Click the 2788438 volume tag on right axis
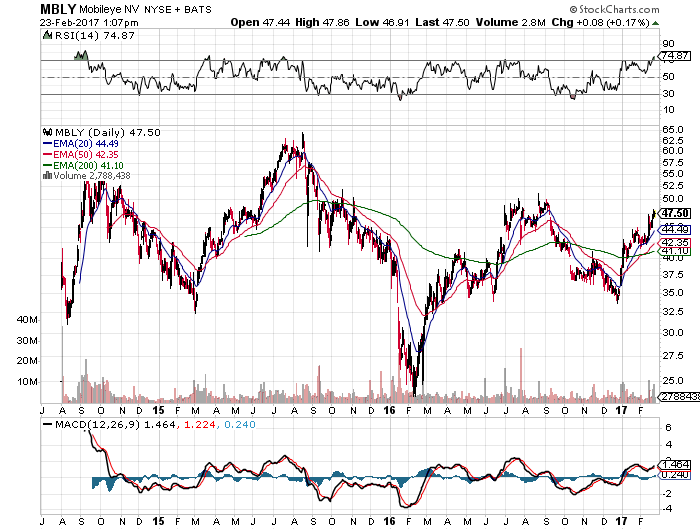700x530 pixels. [x=679, y=396]
